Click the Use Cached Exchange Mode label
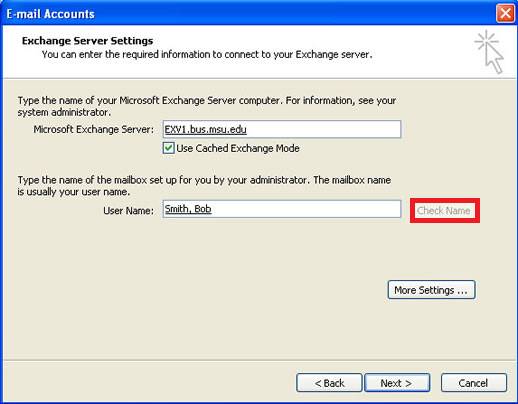 pos(238,148)
